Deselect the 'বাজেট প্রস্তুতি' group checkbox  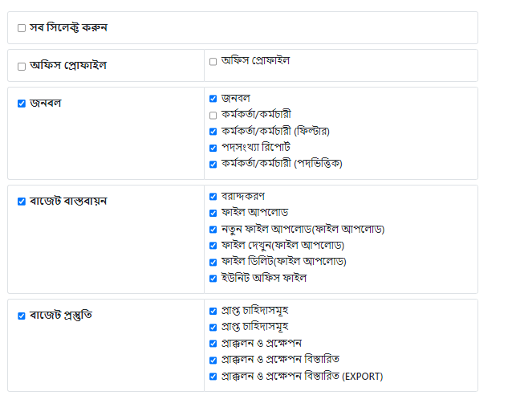pos(22,316)
